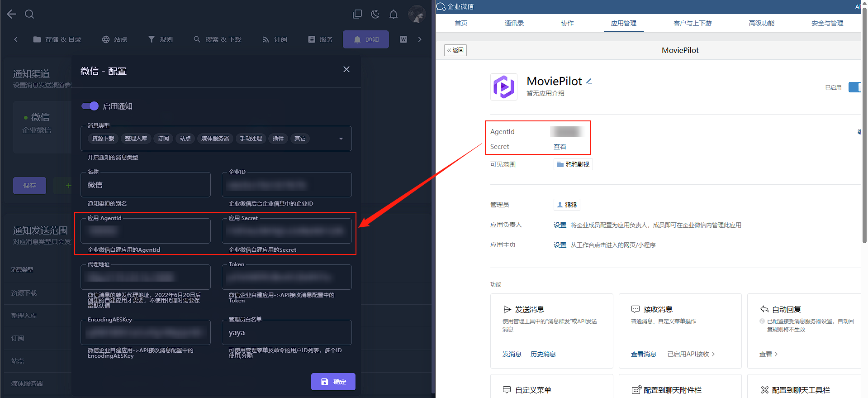The width and height of the screenshot is (868, 398).
Task: Click the EncodingAESKey input field
Action: click(146, 332)
